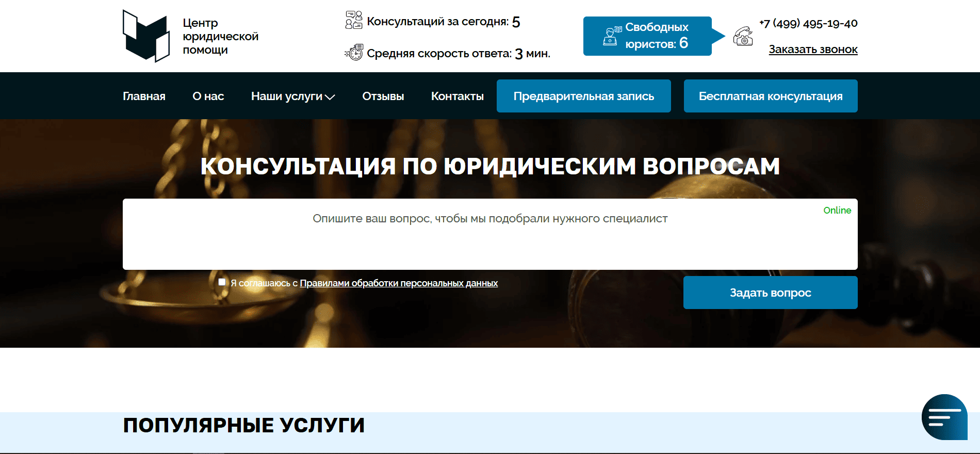Click the Бесплатная консультация button
980x454 pixels.
tap(770, 96)
